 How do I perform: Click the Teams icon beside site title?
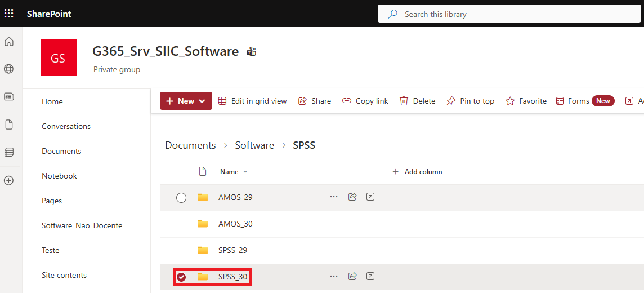coord(251,52)
